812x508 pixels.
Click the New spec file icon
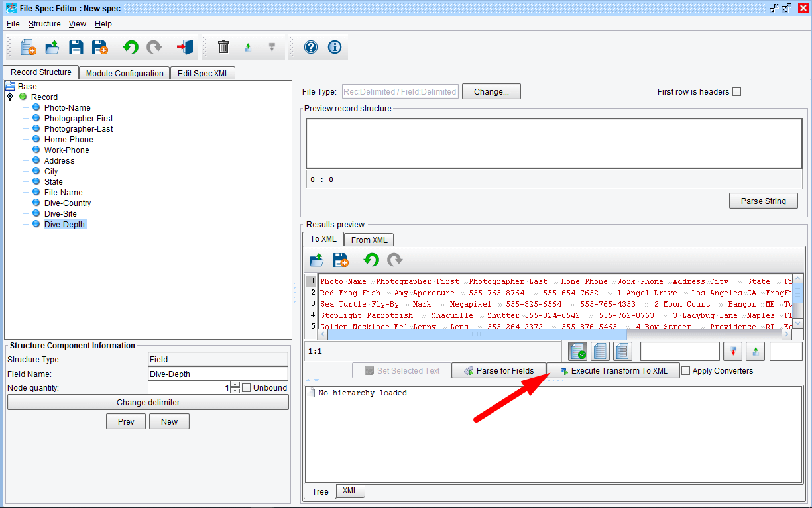[x=28, y=48]
